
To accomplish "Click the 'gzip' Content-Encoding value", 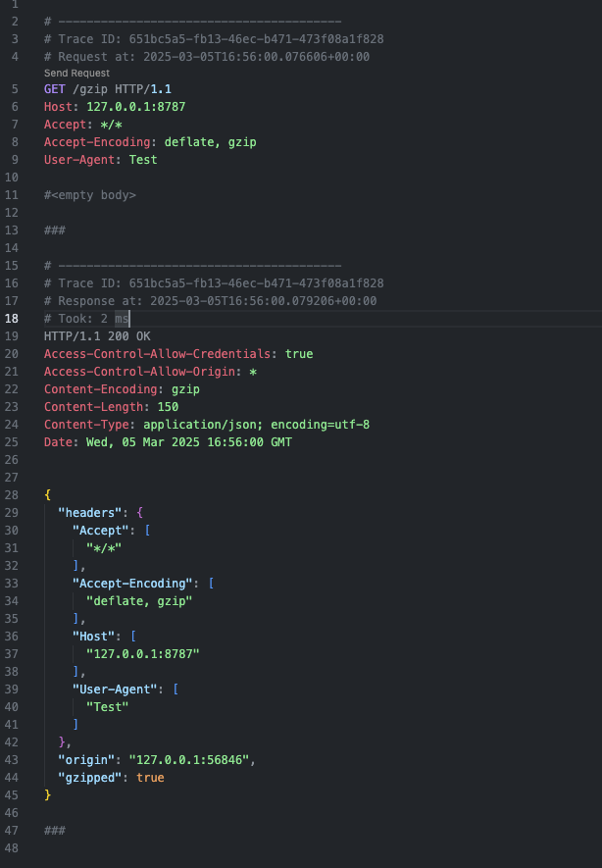I will [186, 389].
